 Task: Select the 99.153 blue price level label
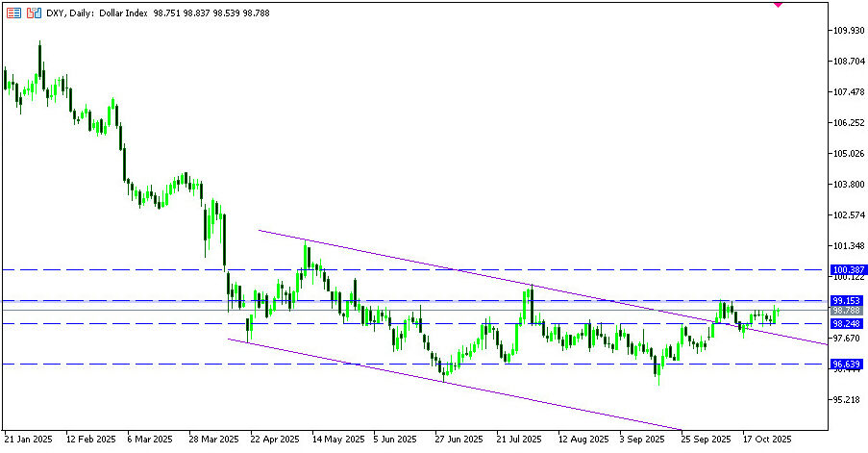click(845, 301)
